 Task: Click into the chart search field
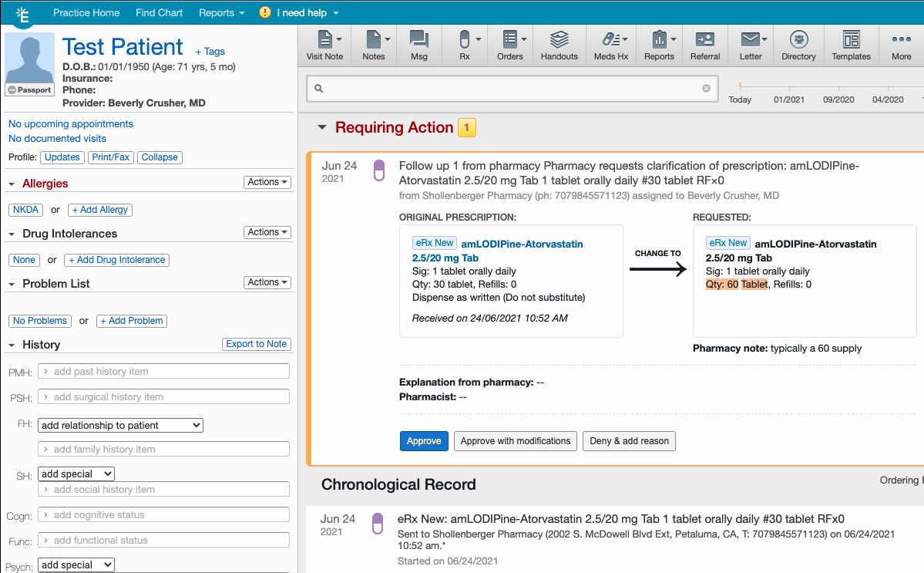[x=510, y=89]
